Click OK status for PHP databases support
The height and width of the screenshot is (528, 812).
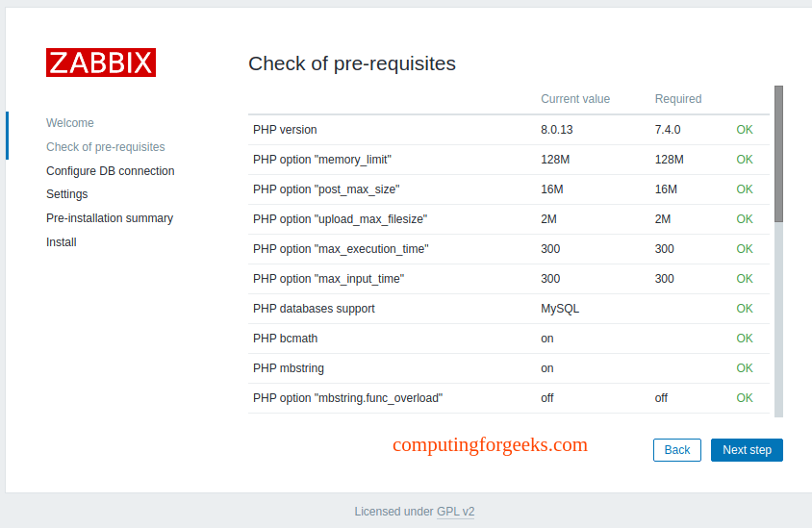click(x=745, y=309)
